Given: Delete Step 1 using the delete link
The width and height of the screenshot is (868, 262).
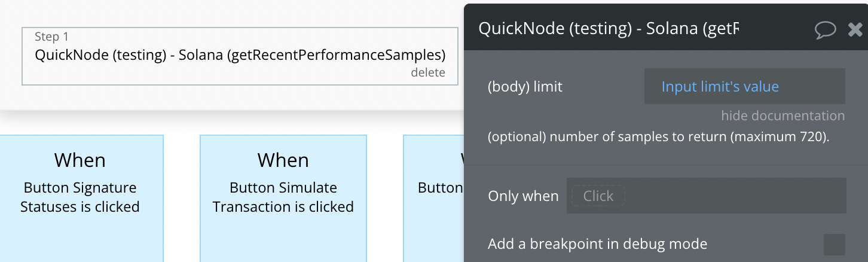Looking at the screenshot, I should click(428, 73).
